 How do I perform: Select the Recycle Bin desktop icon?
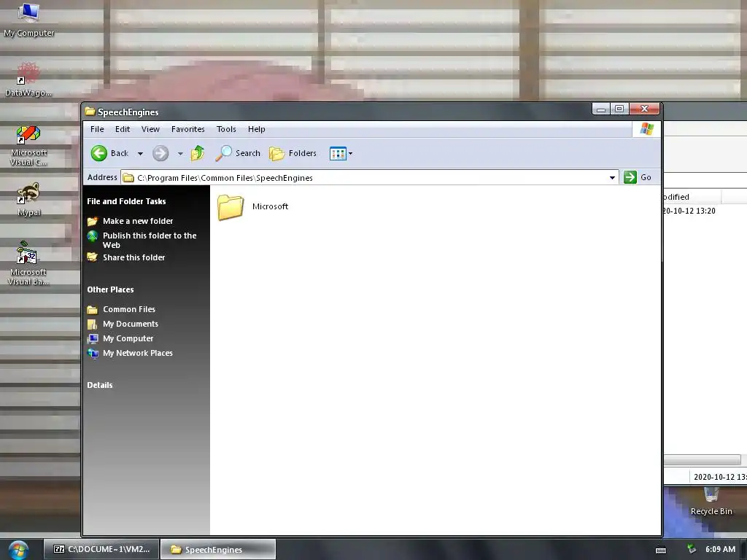[x=711, y=502]
